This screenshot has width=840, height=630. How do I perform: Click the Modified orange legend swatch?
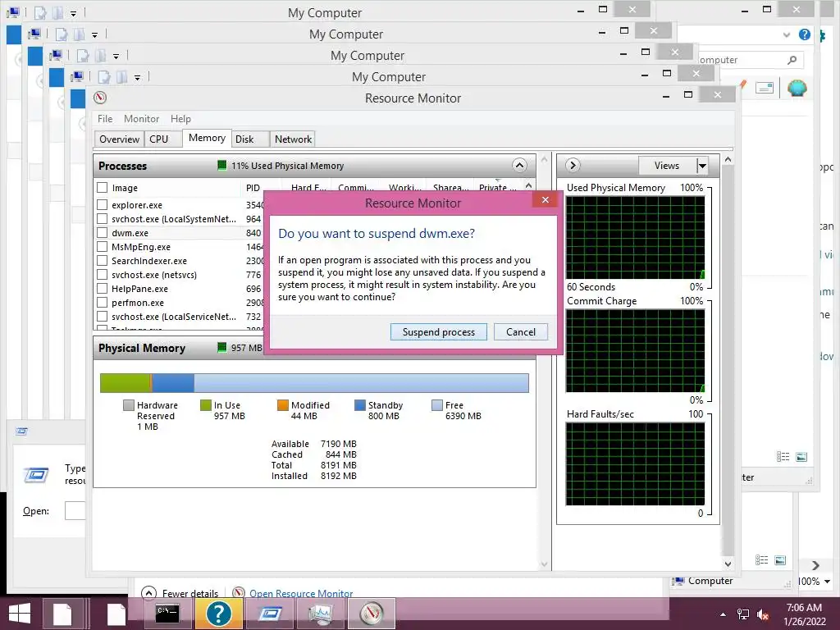click(x=283, y=405)
